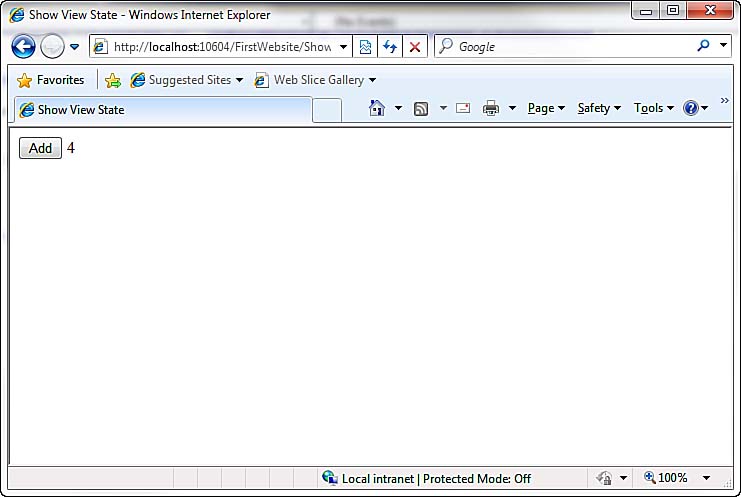This screenshot has width=741, height=497.
Task: Open the Favorites button
Action: pyautogui.click(x=50, y=80)
